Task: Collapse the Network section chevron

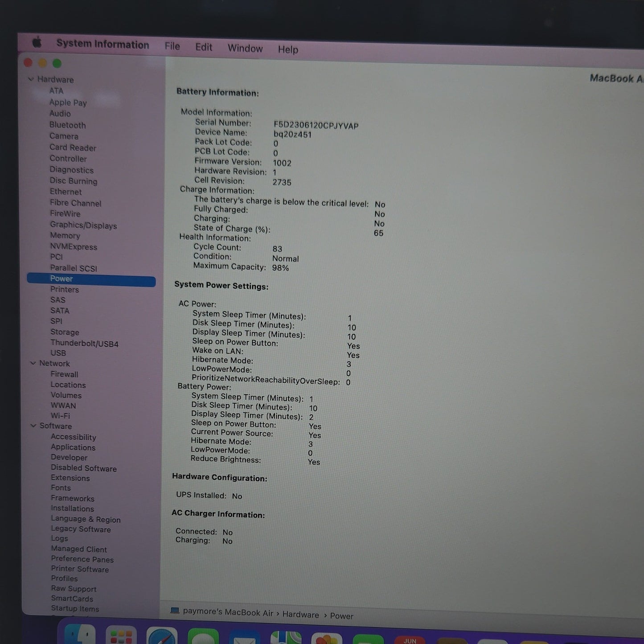Action: point(33,363)
